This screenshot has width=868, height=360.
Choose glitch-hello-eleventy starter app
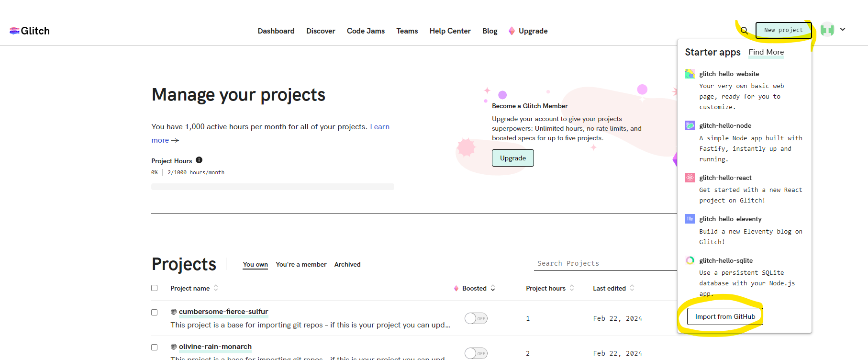pos(730,219)
